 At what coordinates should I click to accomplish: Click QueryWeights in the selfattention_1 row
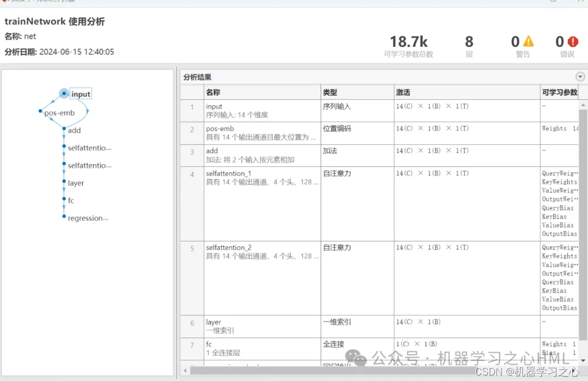(559, 173)
